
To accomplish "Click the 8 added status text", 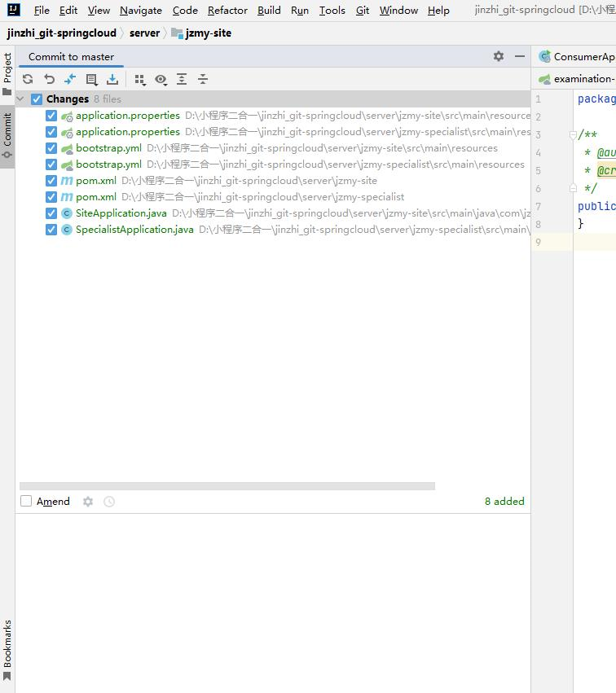I will coord(504,502).
